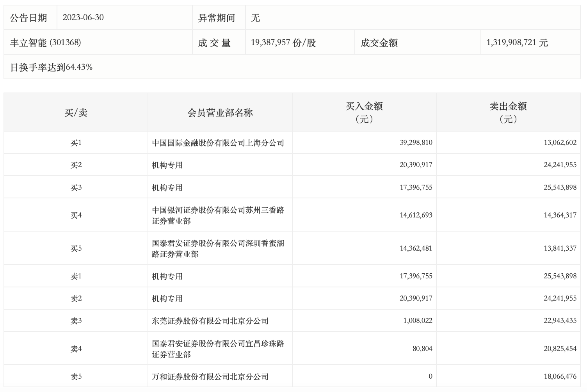Viewport: 587px width, 392px height.
Task: Click the announcement date 2023-06-30
Action: pos(83,18)
